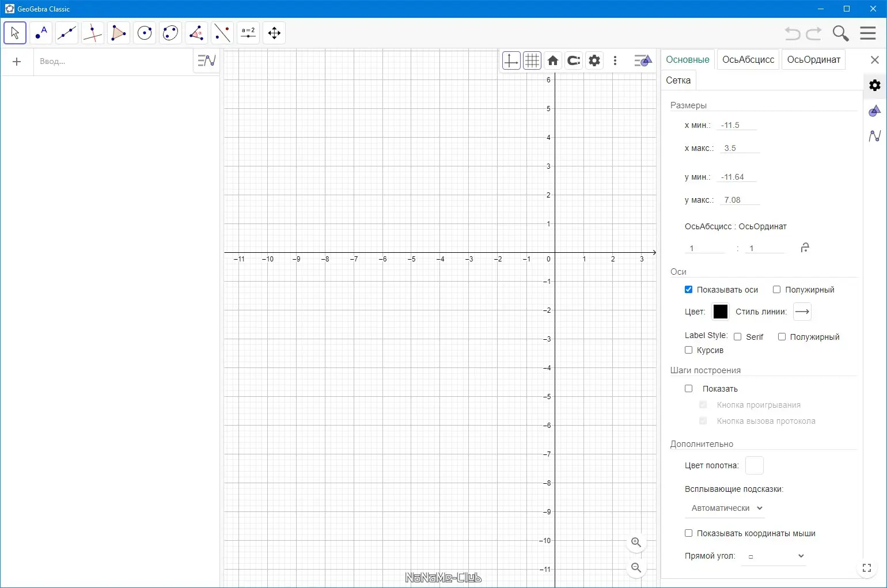Select the Ellipse tool
Image resolution: width=887 pixels, height=588 pixels.
(x=170, y=33)
